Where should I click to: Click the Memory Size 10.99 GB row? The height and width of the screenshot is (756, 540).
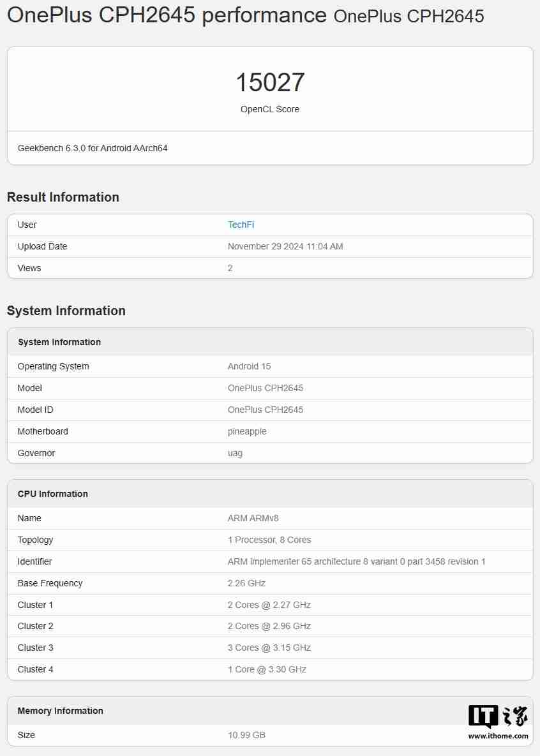pyautogui.click(x=269, y=735)
